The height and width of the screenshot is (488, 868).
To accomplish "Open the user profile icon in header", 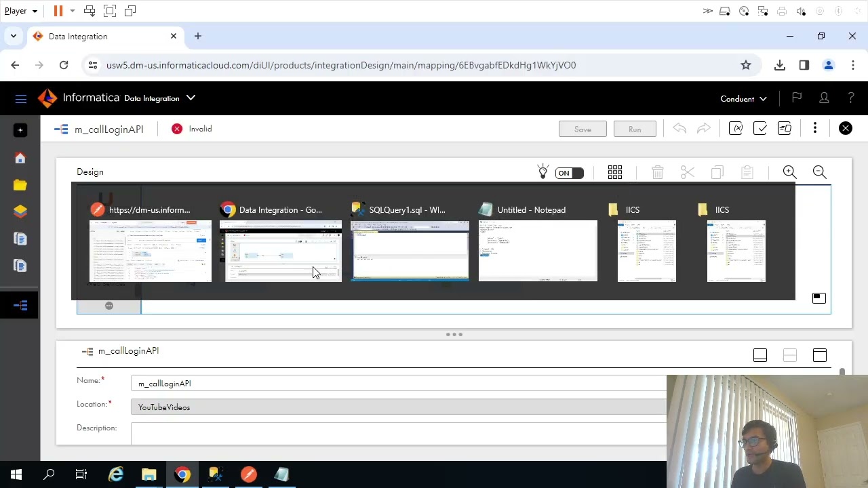I will 824,98.
